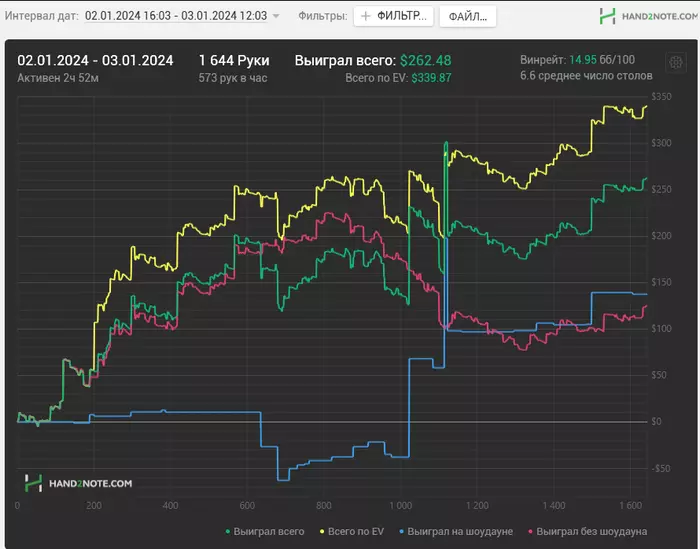Screen dimensions: 700x549
Task: Click the $200 y-axis label
Action: click(x=661, y=236)
